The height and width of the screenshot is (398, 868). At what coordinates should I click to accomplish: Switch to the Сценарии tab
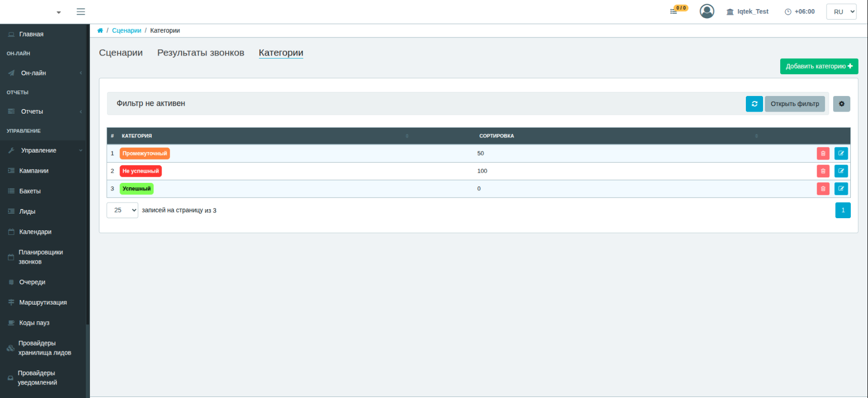(x=121, y=53)
